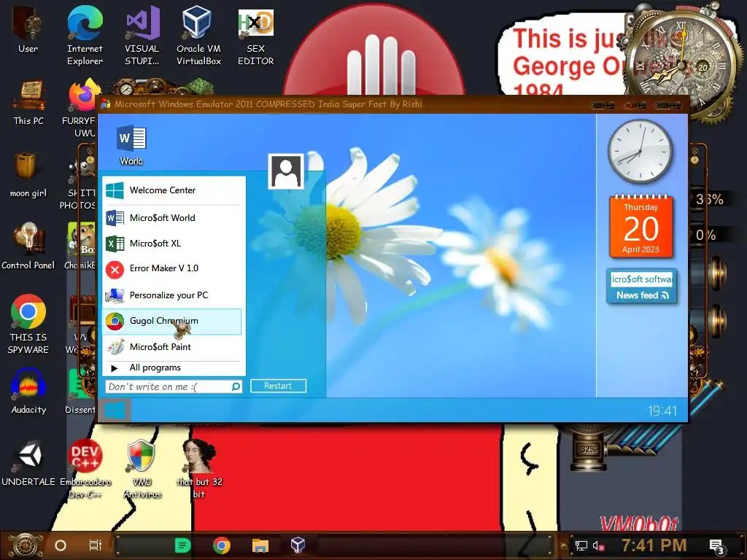
Task: Open the VMO Antivirus shield icon
Action: point(142,469)
